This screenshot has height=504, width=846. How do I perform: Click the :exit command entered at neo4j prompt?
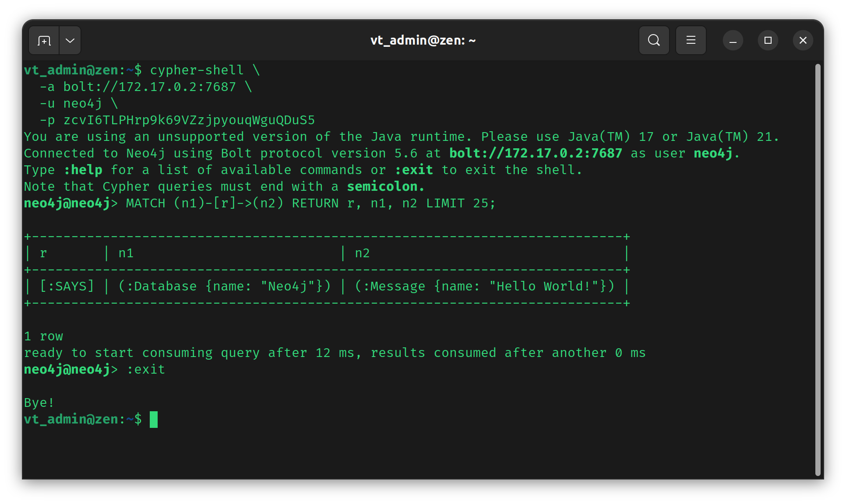tap(146, 369)
